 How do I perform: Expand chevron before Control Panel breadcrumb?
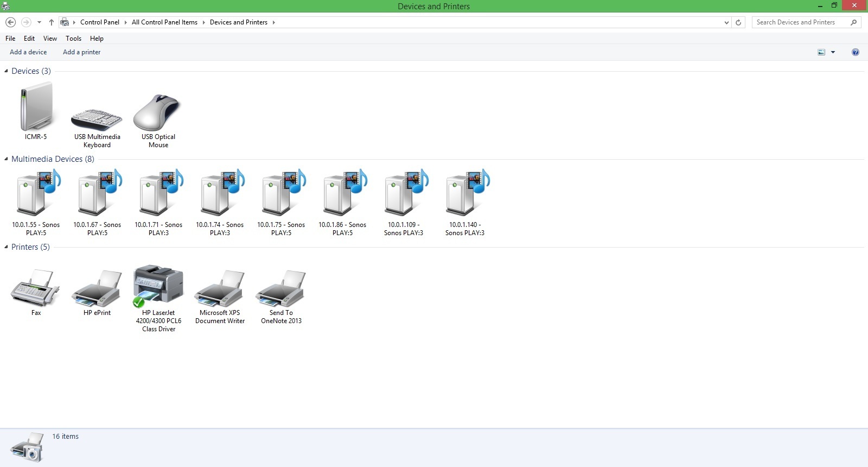(x=74, y=22)
